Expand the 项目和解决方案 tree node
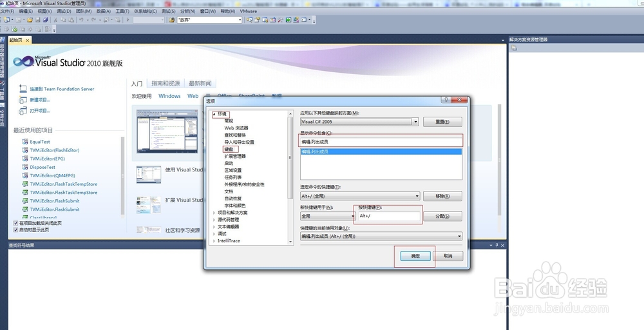The width and height of the screenshot is (644, 330). point(214,213)
